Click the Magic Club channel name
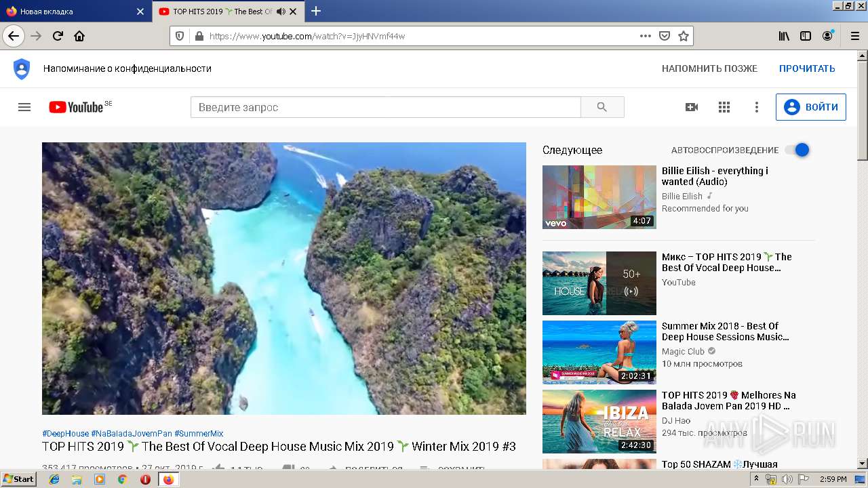The width and height of the screenshot is (868, 488). click(683, 351)
